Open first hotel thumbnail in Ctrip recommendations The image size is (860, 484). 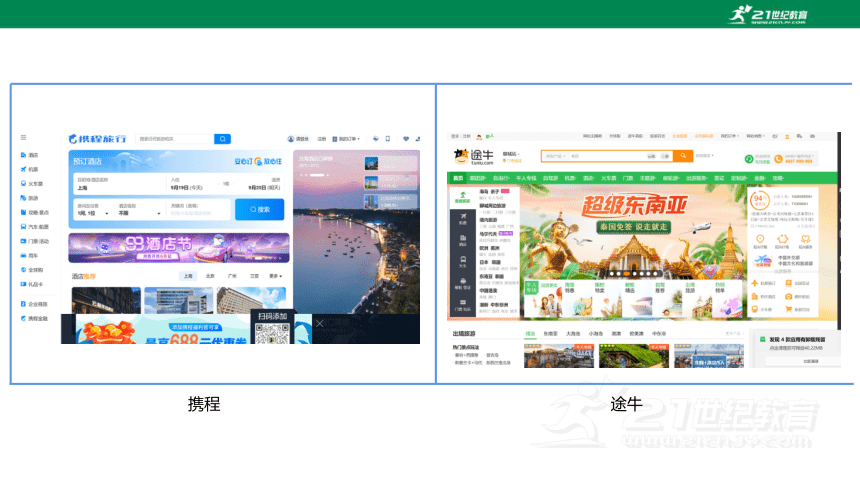pyautogui.click(x=106, y=300)
